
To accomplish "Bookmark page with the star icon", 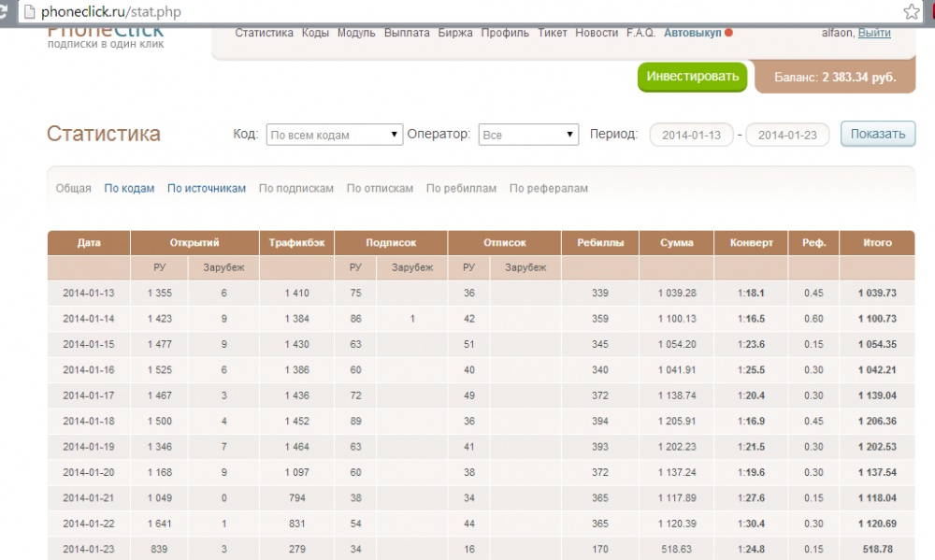I will [x=911, y=11].
